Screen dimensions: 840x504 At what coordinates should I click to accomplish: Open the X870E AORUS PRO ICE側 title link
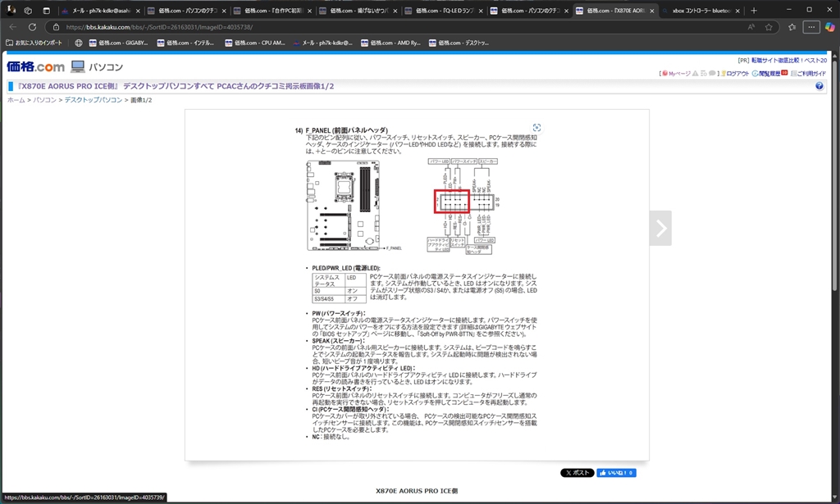tap(176, 86)
